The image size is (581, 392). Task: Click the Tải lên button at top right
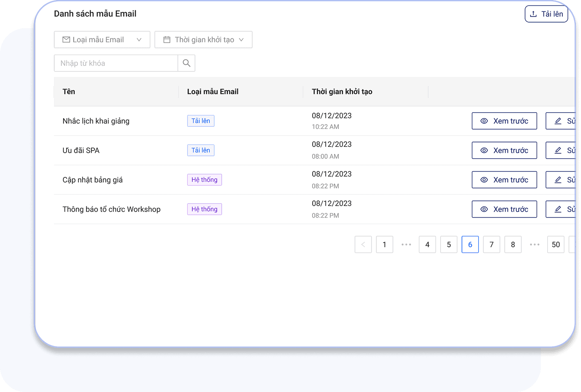click(x=546, y=14)
